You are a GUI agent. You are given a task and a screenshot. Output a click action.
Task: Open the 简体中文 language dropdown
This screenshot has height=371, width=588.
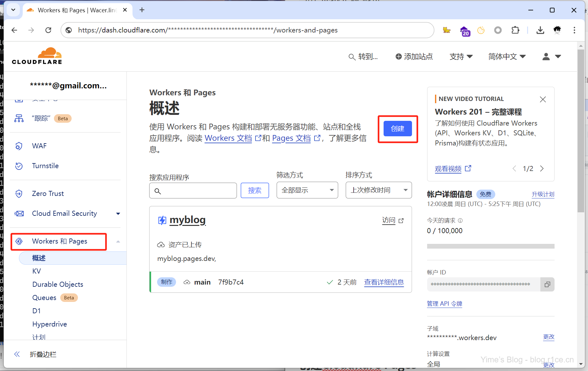click(x=507, y=56)
